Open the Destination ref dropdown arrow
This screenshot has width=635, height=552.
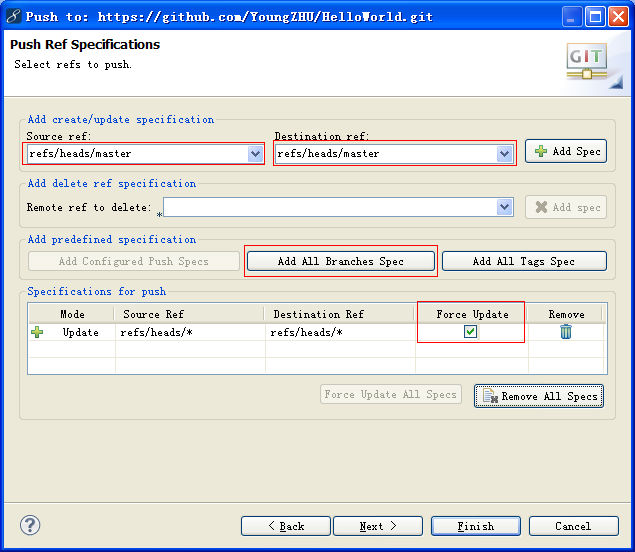(x=504, y=153)
